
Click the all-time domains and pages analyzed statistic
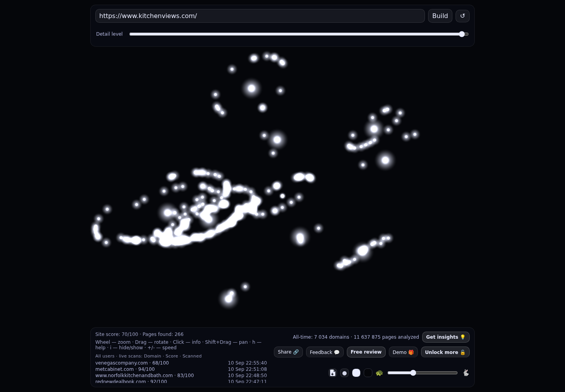click(x=356, y=337)
